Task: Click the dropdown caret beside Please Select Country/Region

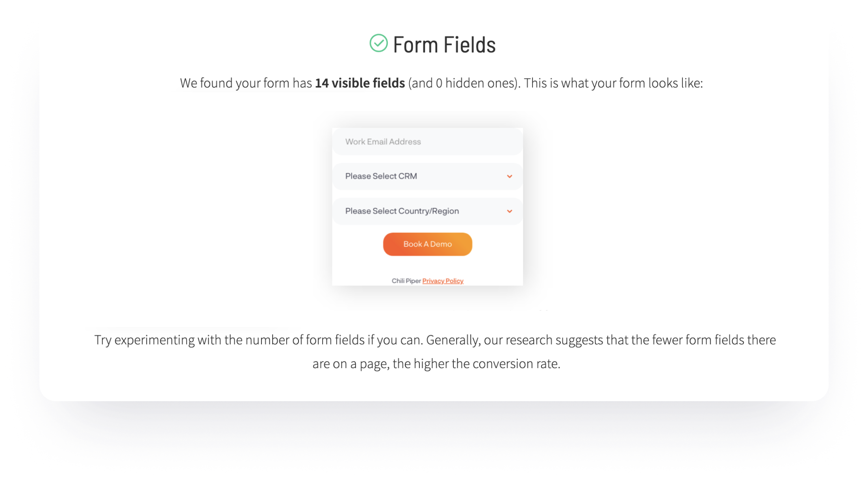Action: (x=510, y=211)
